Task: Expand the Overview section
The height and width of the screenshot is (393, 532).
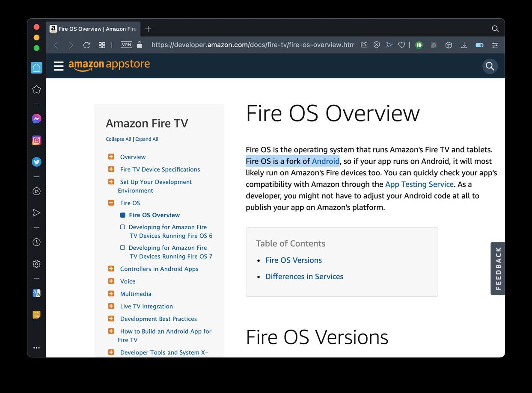Action: [x=111, y=157]
